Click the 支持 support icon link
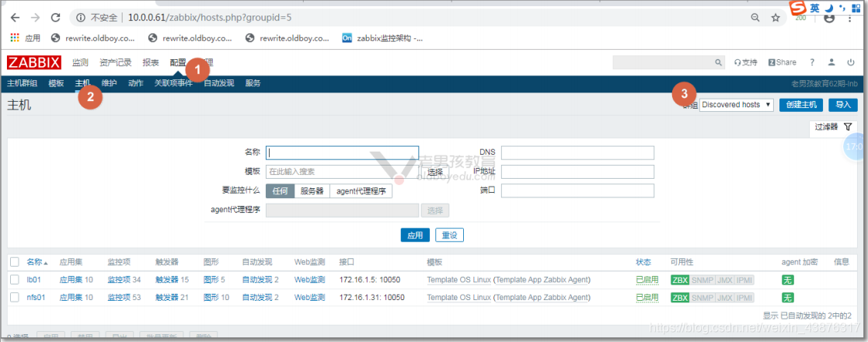 coord(746,62)
